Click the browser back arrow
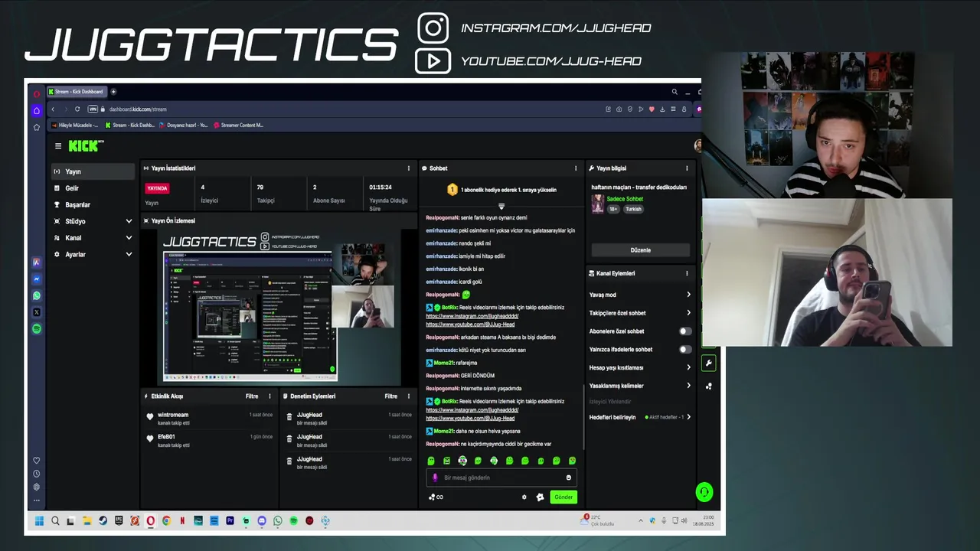This screenshot has height=551, width=980. 53,109
